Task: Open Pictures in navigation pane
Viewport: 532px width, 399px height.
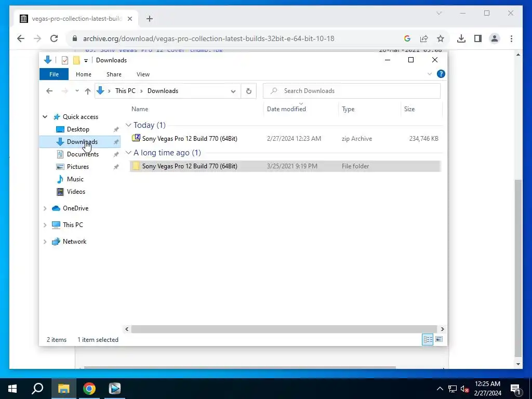Action: click(x=78, y=167)
